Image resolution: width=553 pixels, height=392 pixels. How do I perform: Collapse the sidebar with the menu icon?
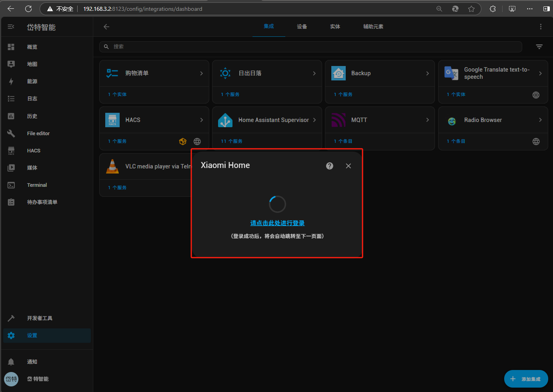(11, 27)
